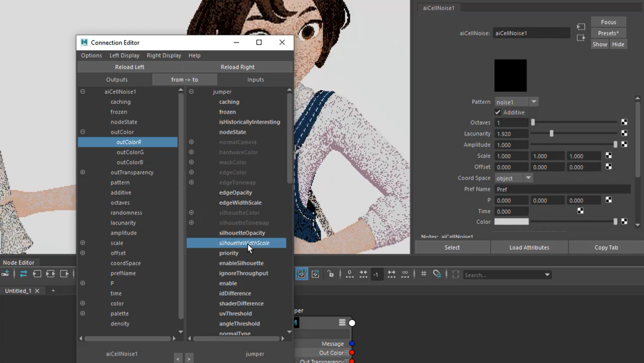Click the Time attribute checker map icon
The width and height of the screenshot is (644, 363).
point(580,211)
